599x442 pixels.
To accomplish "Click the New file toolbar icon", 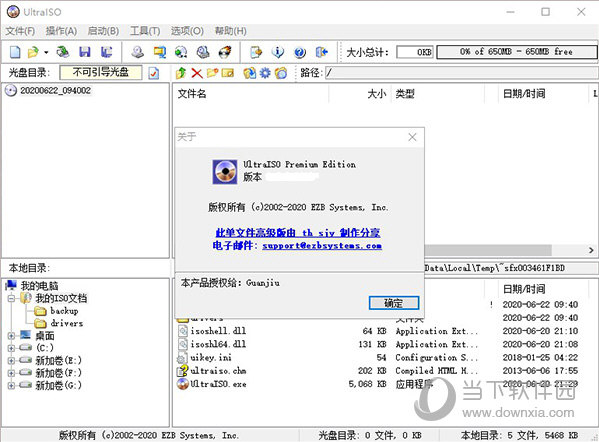I will [x=15, y=52].
